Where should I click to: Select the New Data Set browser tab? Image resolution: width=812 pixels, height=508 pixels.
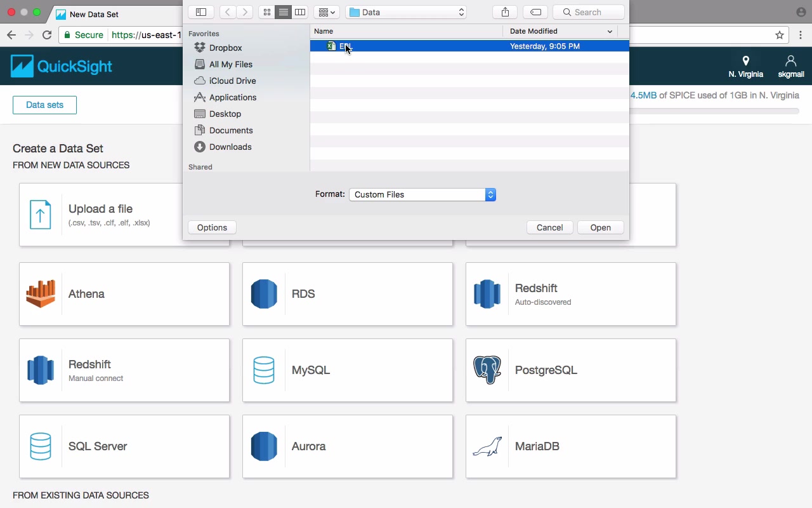click(114, 14)
